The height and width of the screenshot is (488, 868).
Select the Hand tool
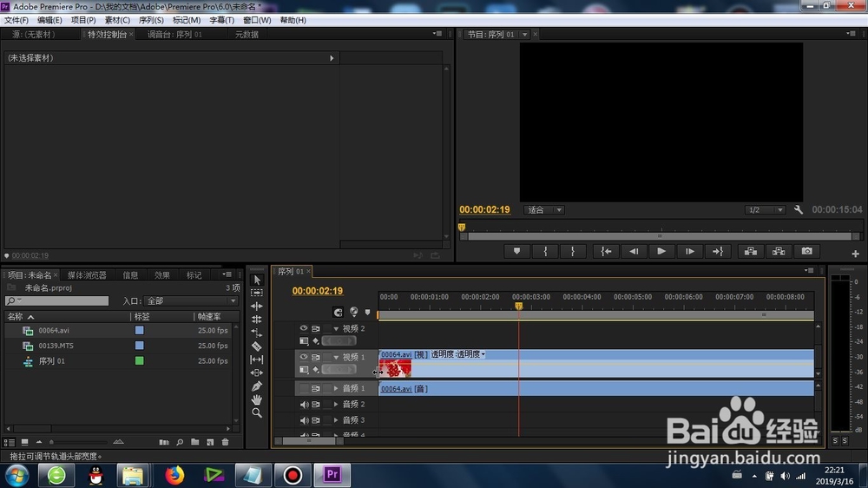point(257,399)
